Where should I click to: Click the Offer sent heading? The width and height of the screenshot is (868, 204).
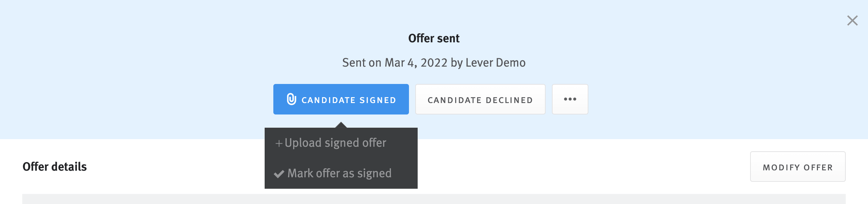(x=434, y=38)
